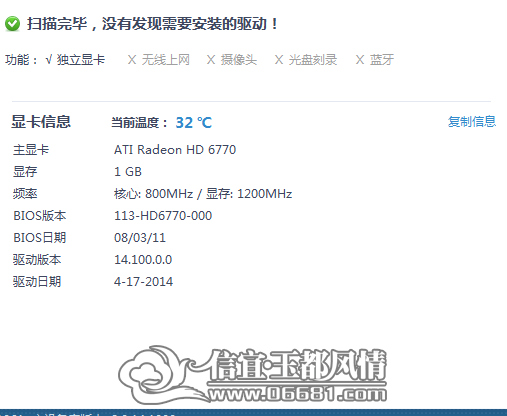Click the X mark beside 无线上网

(x=132, y=60)
